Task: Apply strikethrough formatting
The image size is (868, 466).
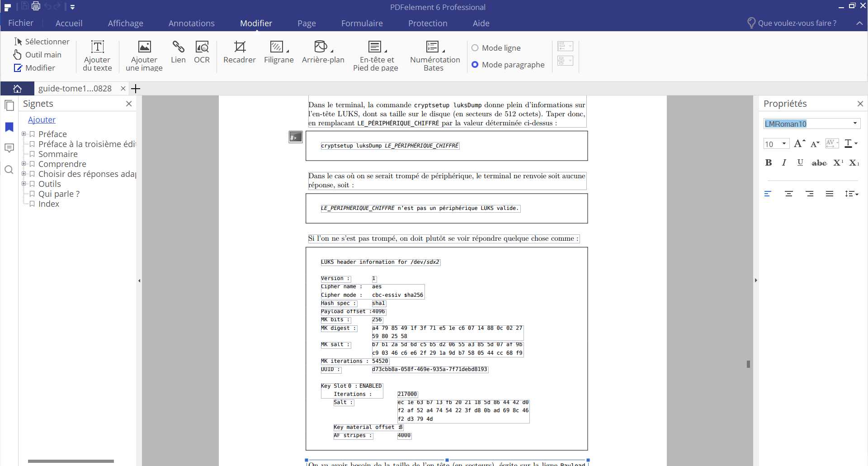Action: tap(819, 163)
